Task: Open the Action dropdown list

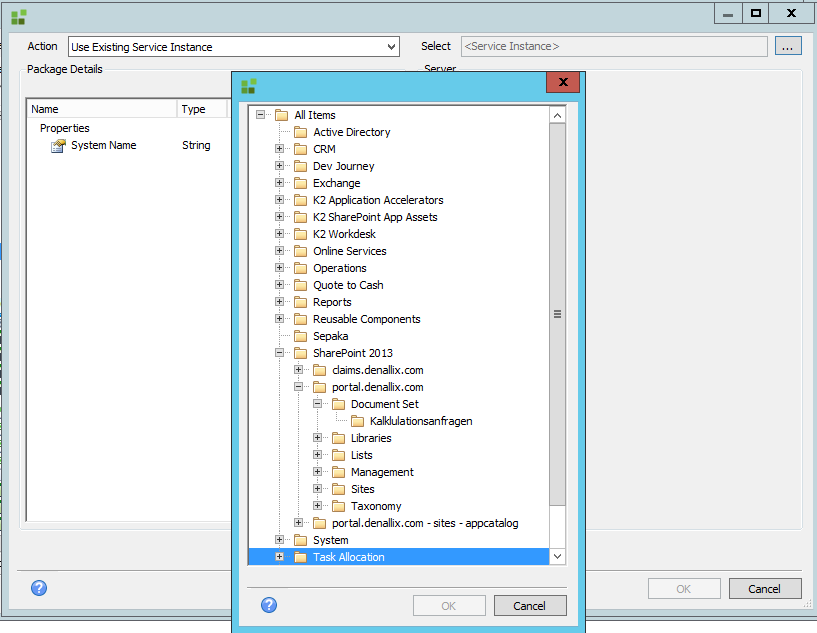Action: tap(391, 47)
